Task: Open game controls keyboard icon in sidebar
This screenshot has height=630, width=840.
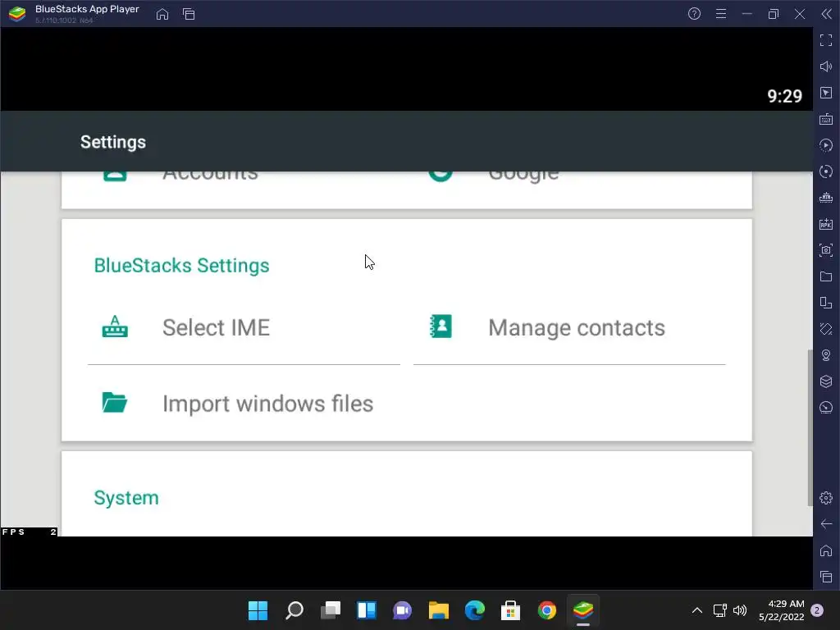Action: [x=826, y=119]
